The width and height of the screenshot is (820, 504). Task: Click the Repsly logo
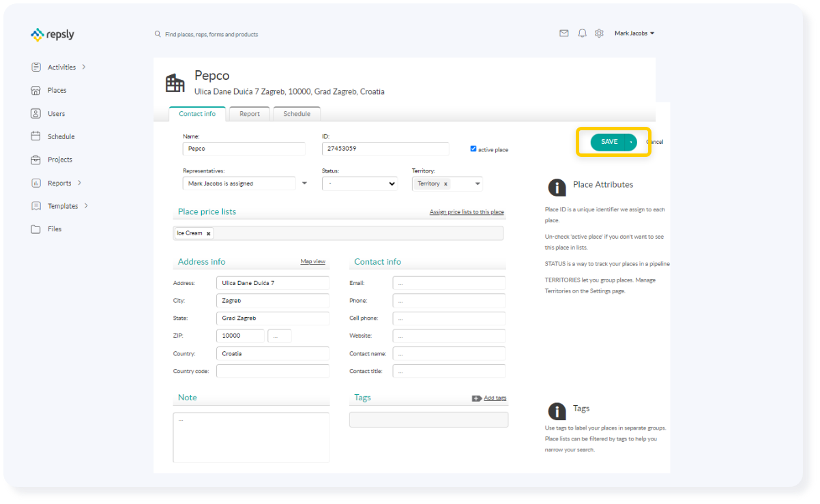tap(53, 34)
